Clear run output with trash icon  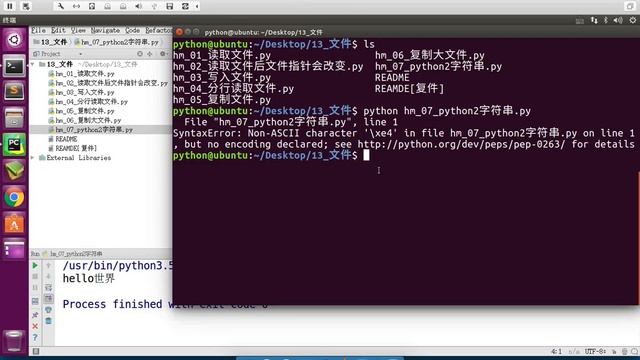[x=49, y=321]
